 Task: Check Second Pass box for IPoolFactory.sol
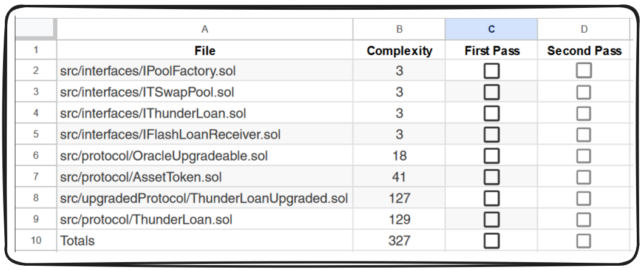584,71
